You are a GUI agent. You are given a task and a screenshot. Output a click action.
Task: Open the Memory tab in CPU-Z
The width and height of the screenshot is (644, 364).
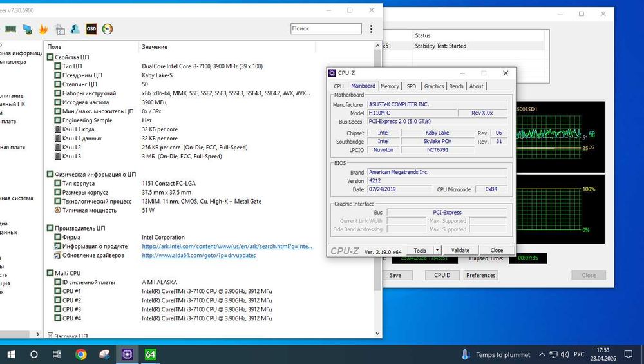390,86
